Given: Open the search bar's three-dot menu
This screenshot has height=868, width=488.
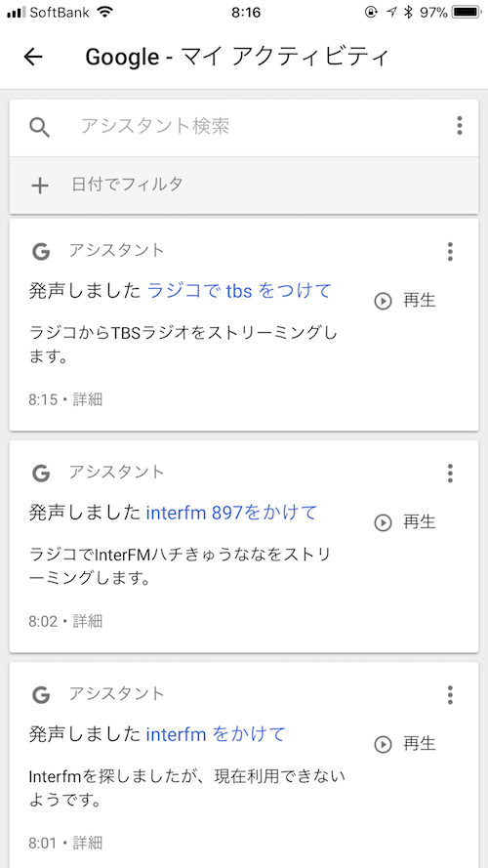Looking at the screenshot, I should click(x=460, y=126).
